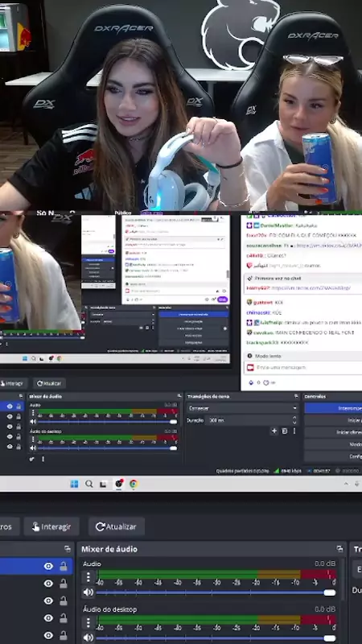Viewport: 362px width, 644px height.
Task: Add a transition with the plus icon
Action: 274,431
